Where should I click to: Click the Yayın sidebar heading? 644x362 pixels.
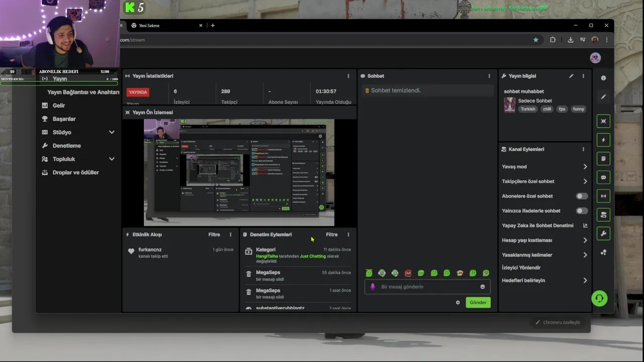click(60, 79)
